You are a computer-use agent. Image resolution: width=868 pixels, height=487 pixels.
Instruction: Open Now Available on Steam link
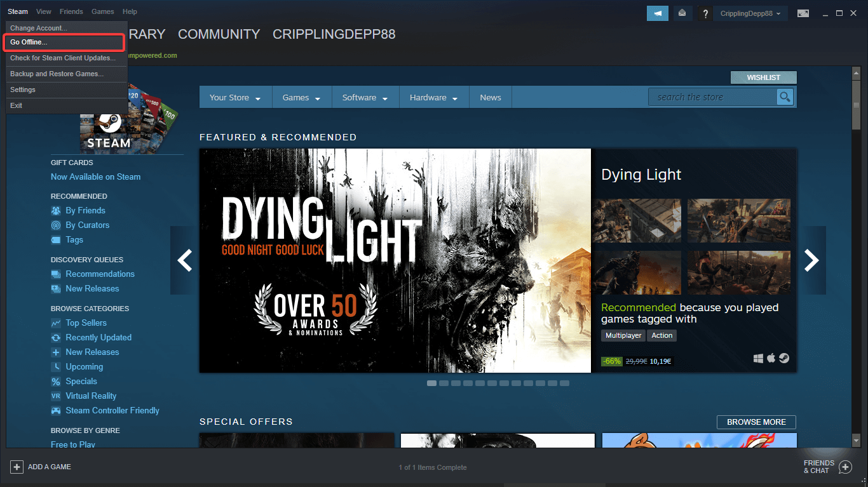(96, 177)
